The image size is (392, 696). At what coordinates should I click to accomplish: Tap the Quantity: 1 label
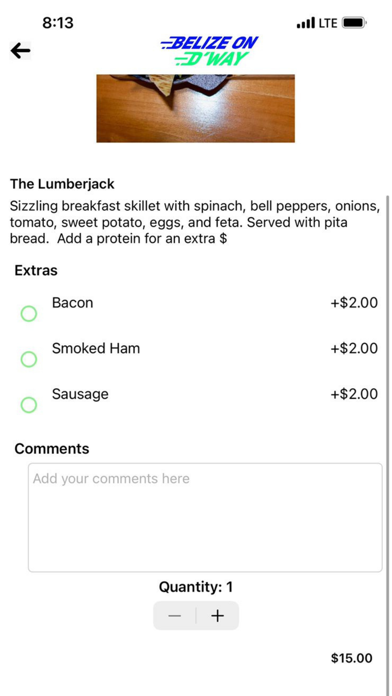pyautogui.click(x=196, y=587)
